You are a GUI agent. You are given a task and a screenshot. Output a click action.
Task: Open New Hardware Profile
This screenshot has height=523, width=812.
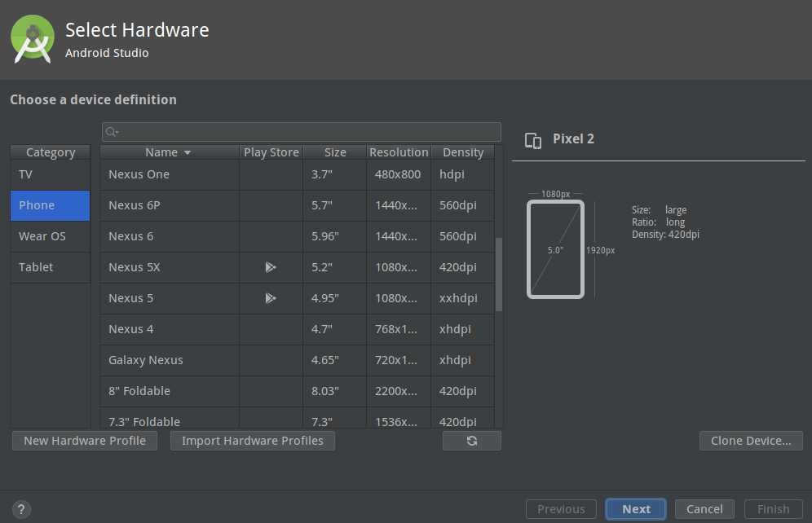pyautogui.click(x=85, y=441)
